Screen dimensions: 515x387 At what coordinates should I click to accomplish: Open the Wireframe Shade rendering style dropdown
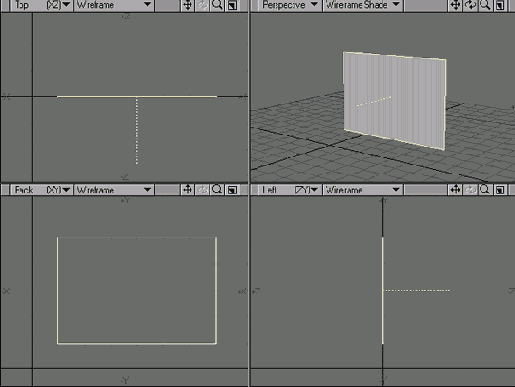click(x=363, y=5)
